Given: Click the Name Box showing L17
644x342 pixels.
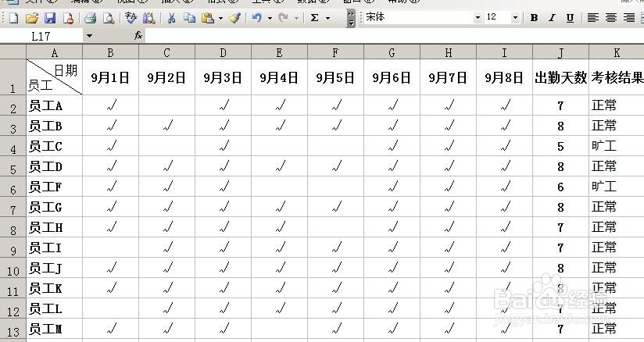Looking at the screenshot, I should pos(41,36).
